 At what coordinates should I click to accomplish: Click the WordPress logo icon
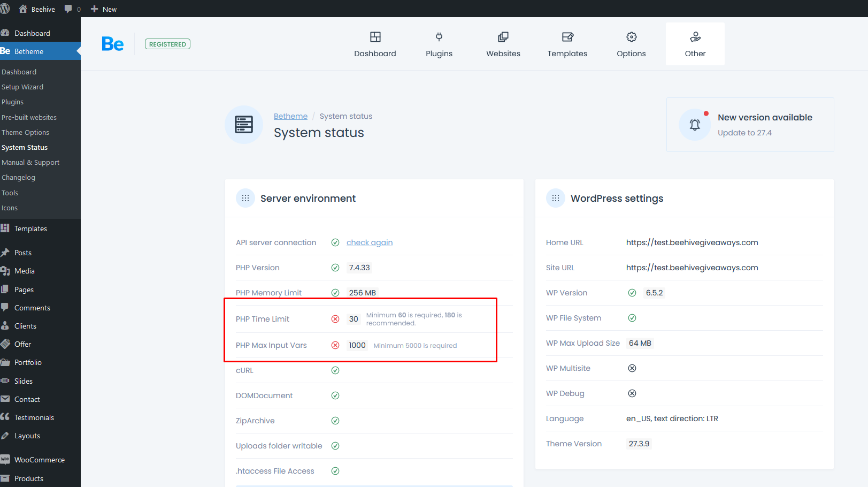[x=5, y=9]
